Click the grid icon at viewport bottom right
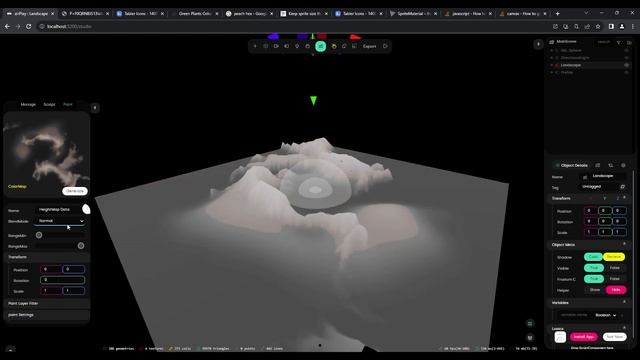Viewport: 640px width, 360px height. click(x=530, y=324)
